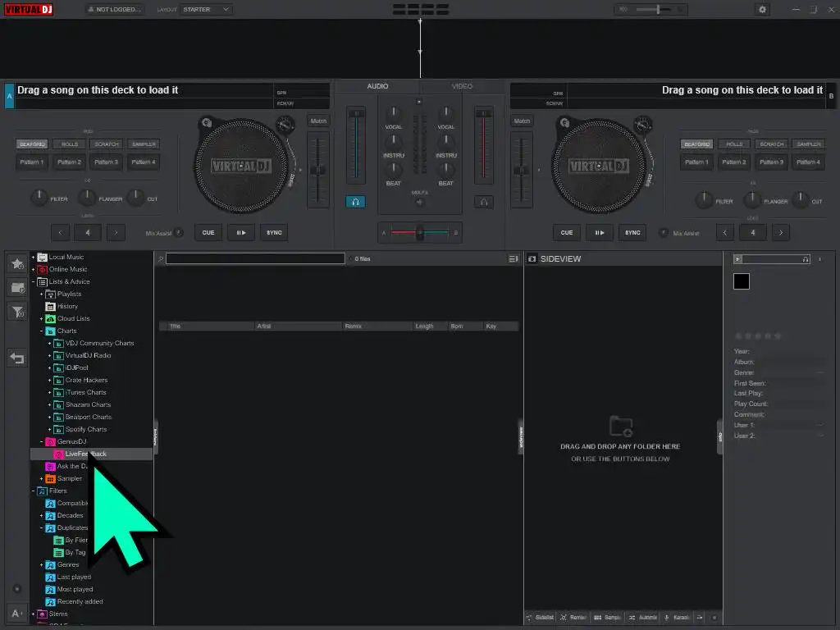
Task: Expand the Shazam Charts node
Action: click(x=50, y=405)
